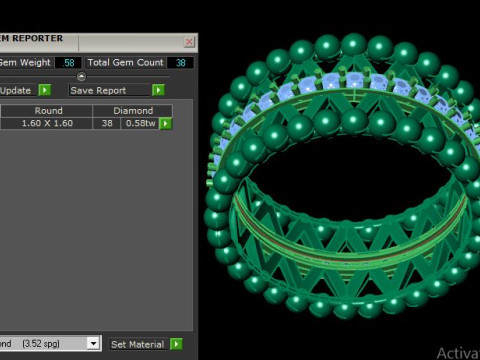Click the green arrow next to Set Material
The height and width of the screenshot is (360, 480).
(176, 344)
